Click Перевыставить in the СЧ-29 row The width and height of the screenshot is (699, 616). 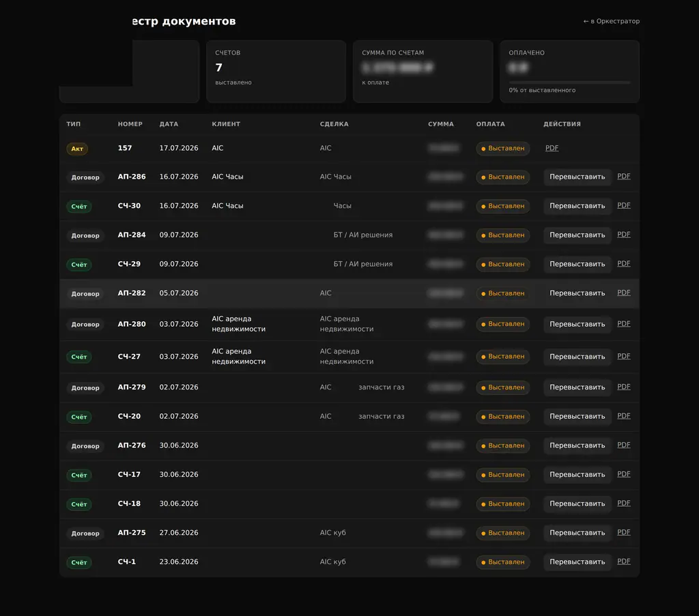577,264
